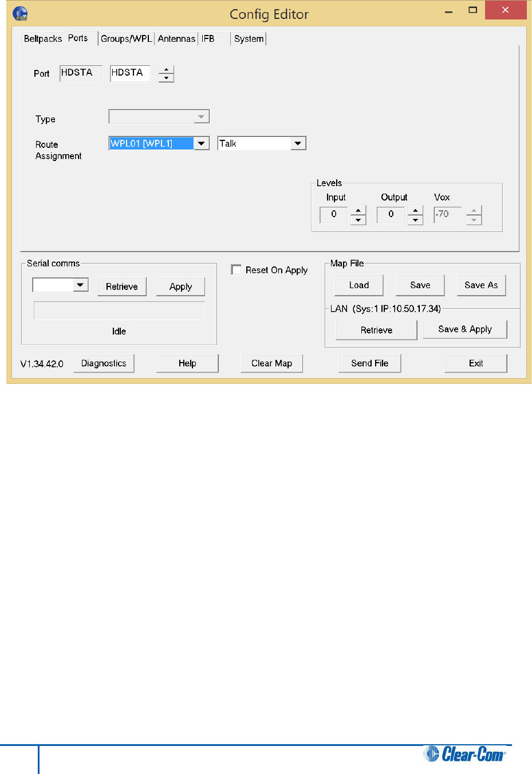Click the version text V1.34.42.0

42,364
